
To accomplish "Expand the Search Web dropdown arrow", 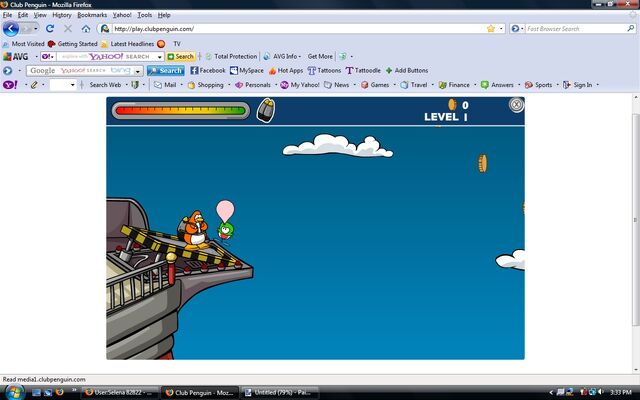I will (x=127, y=85).
